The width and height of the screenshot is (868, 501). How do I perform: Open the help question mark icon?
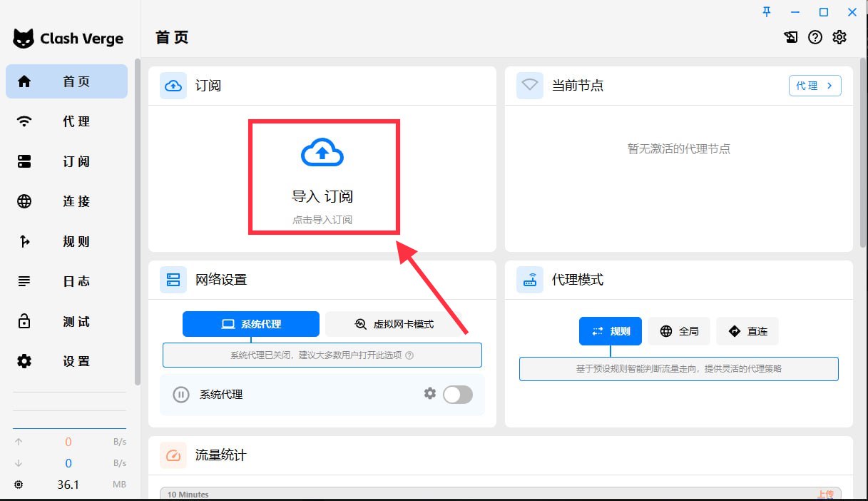815,38
